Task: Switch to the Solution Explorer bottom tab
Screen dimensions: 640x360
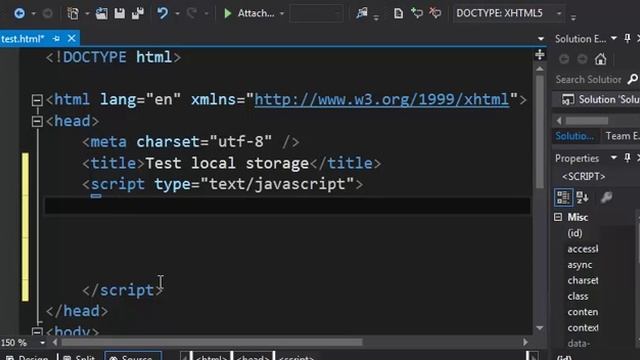Action: pos(575,136)
